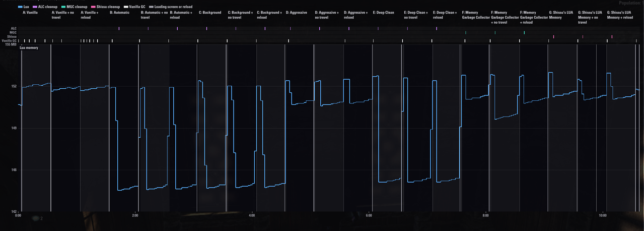Select the Shissu cleanup legend entry
Image resolution: width=644 pixels, height=231 pixels.
coord(105,7)
